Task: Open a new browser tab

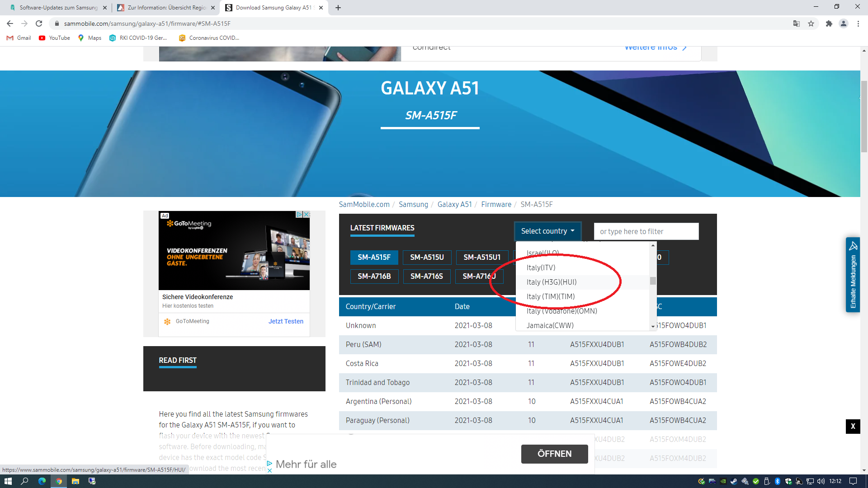Action: pyautogui.click(x=338, y=8)
